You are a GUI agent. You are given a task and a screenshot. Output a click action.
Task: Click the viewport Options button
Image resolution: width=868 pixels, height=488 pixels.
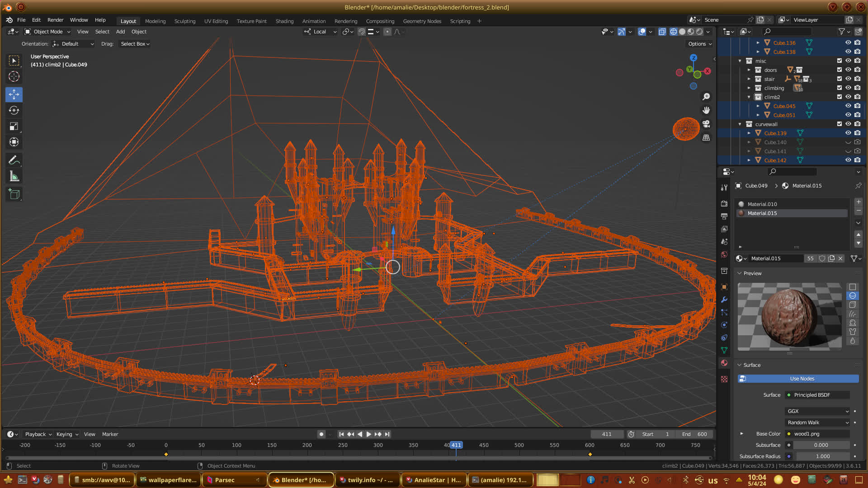pos(700,44)
